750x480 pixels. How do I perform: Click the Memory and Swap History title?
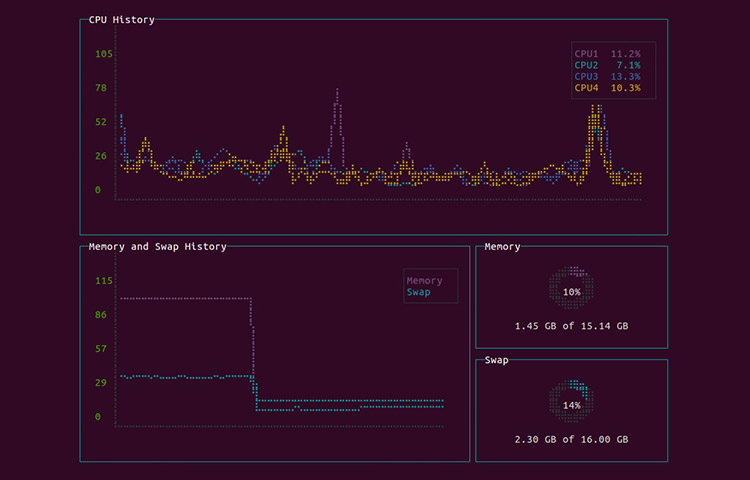pyautogui.click(x=157, y=246)
